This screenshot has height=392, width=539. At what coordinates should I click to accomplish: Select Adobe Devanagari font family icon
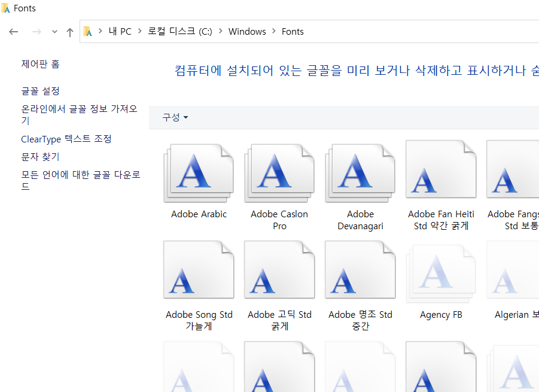click(x=360, y=173)
